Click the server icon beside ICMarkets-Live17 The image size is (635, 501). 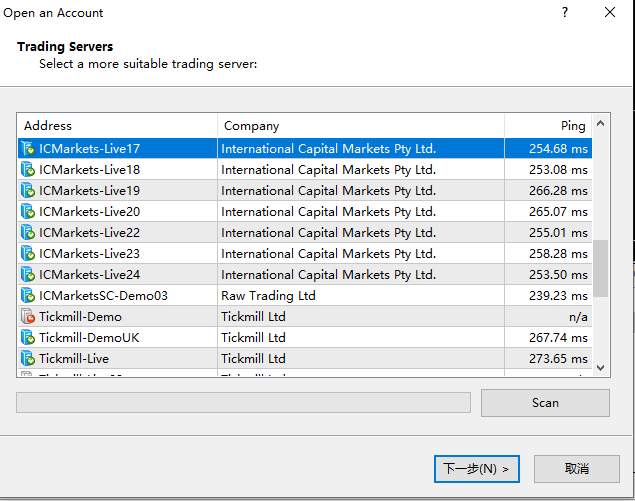28,148
